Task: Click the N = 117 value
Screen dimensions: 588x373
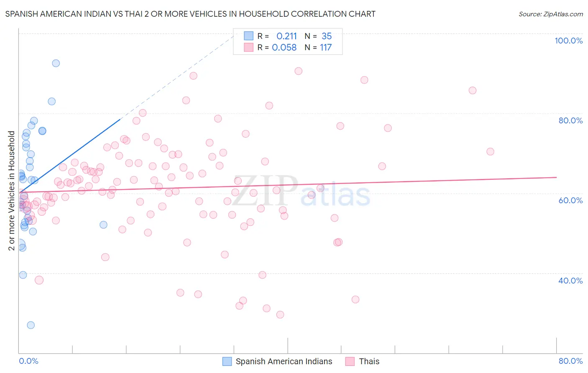Action: 318,47
